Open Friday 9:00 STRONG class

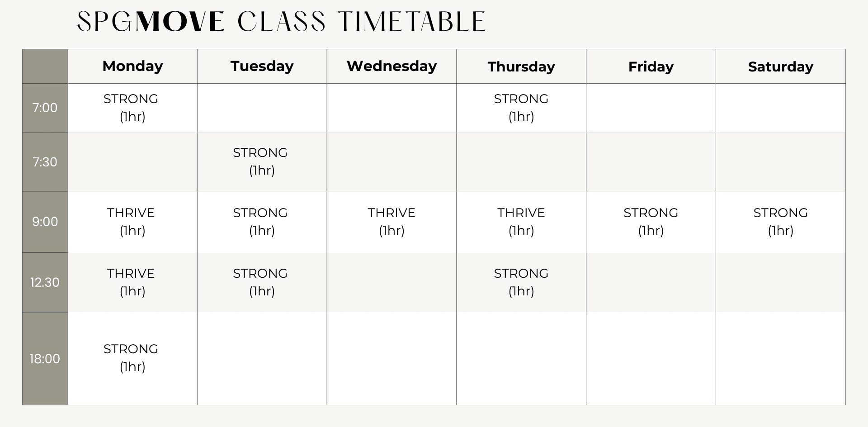point(651,221)
